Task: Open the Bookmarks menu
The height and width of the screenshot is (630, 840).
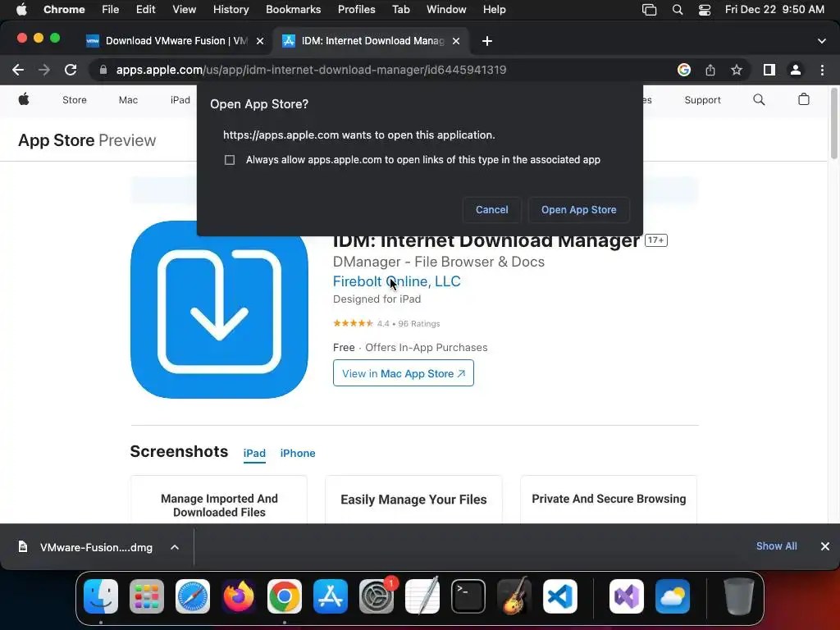Action: pyautogui.click(x=293, y=10)
